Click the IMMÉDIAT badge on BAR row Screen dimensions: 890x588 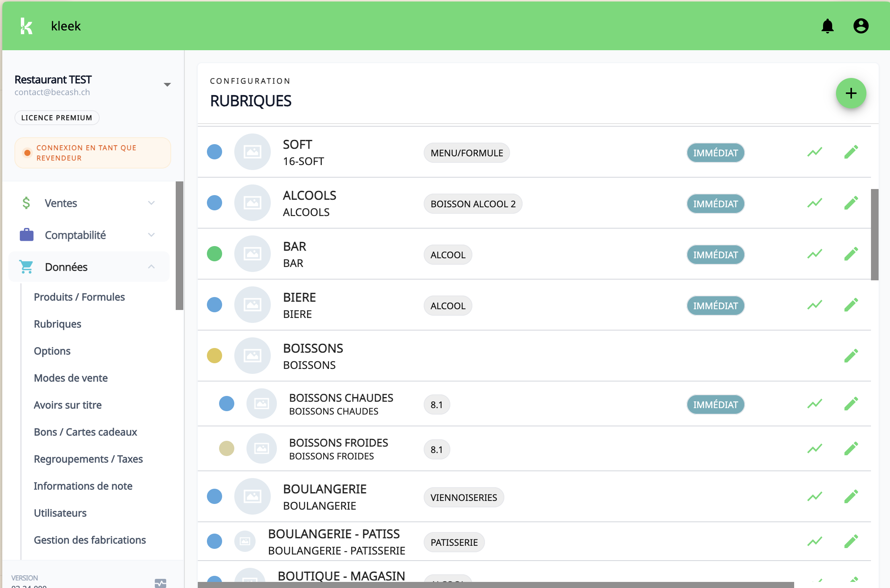pos(715,255)
